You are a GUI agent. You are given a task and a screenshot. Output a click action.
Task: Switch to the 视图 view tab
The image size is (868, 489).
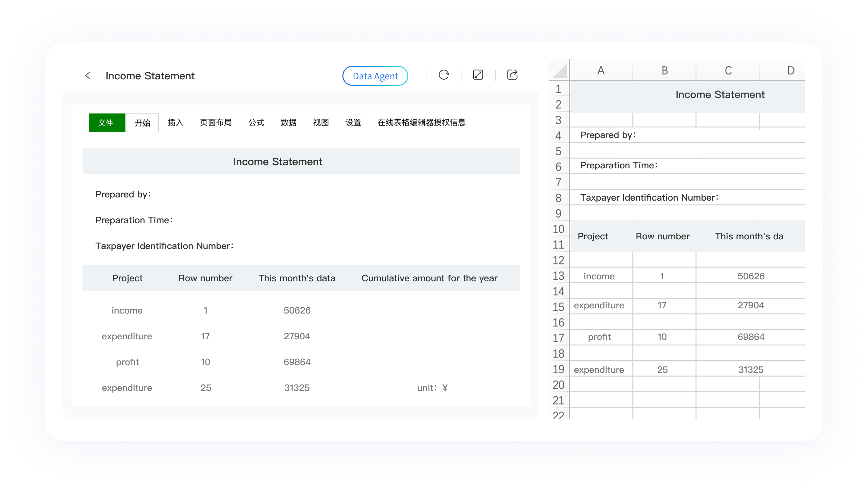[321, 122]
